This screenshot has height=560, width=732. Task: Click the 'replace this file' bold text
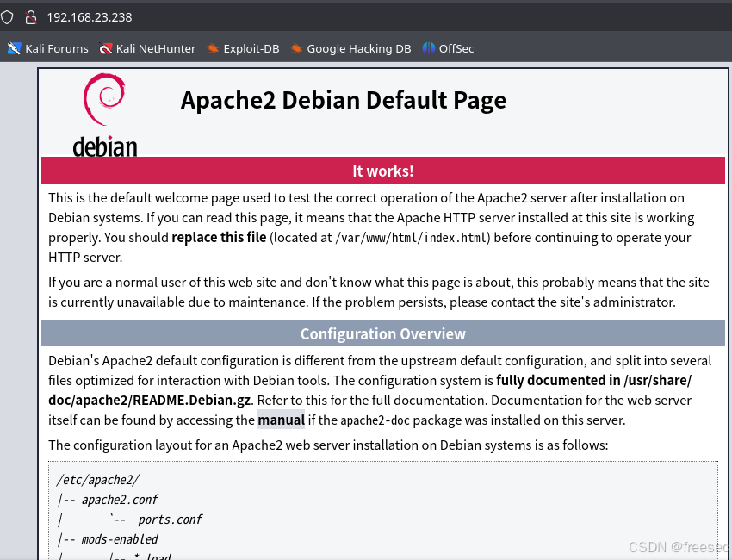pos(219,237)
